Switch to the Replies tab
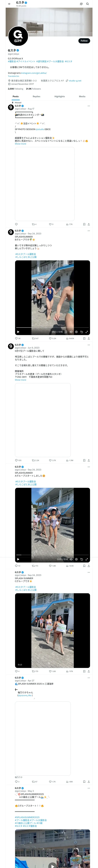The image size is (98, 868). pos(36,96)
